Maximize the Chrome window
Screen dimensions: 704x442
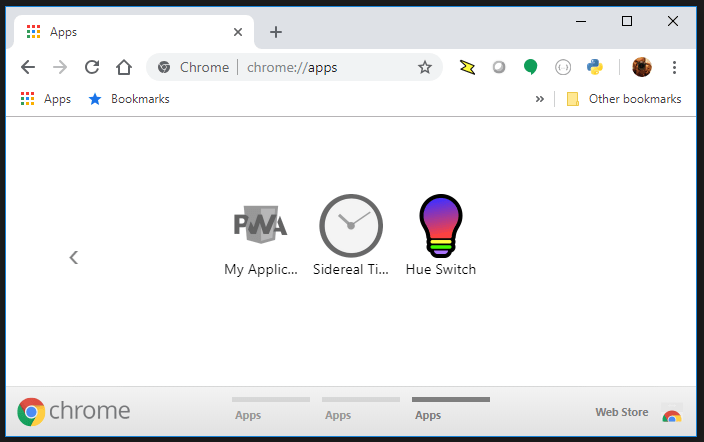tap(627, 21)
